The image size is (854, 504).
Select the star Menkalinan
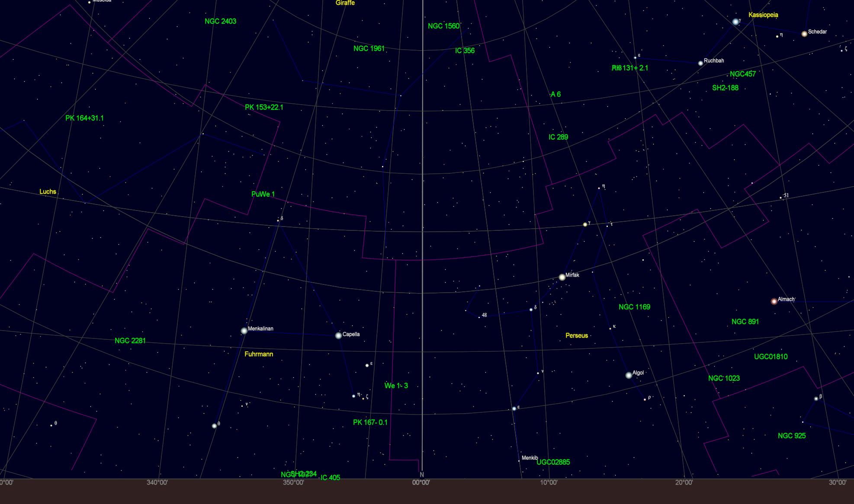(x=244, y=331)
